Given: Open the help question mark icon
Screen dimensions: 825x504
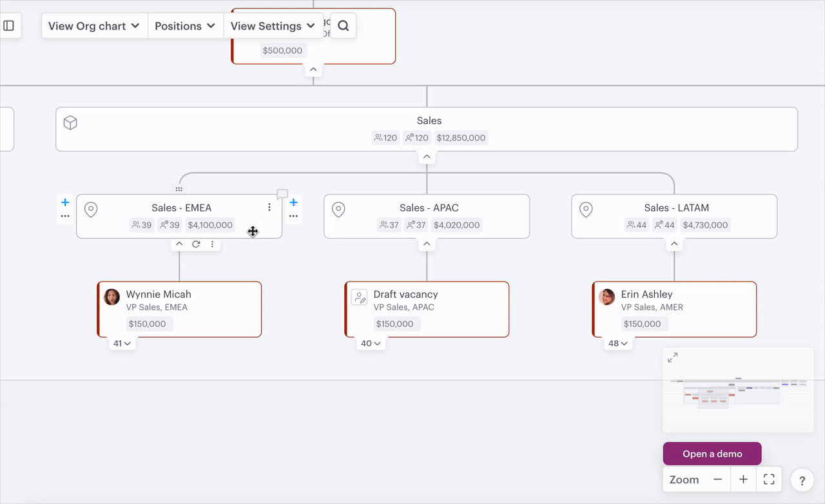Looking at the screenshot, I should [x=802, y=480].
